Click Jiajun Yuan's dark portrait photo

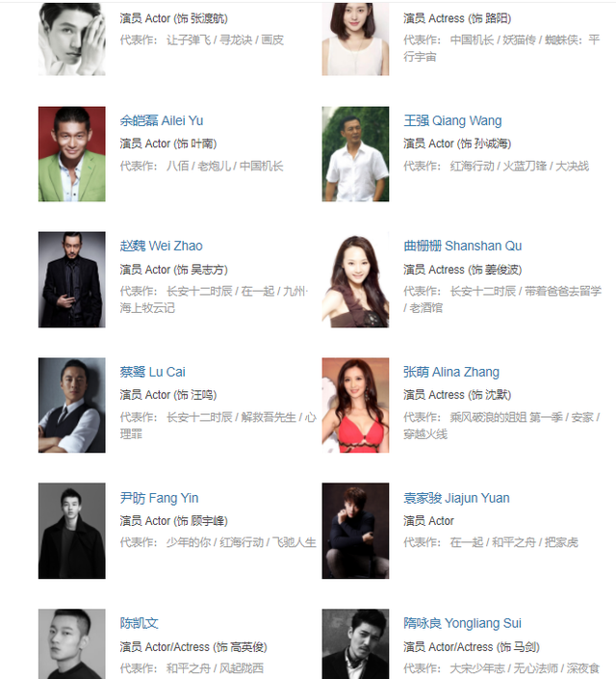pos(355,531)
